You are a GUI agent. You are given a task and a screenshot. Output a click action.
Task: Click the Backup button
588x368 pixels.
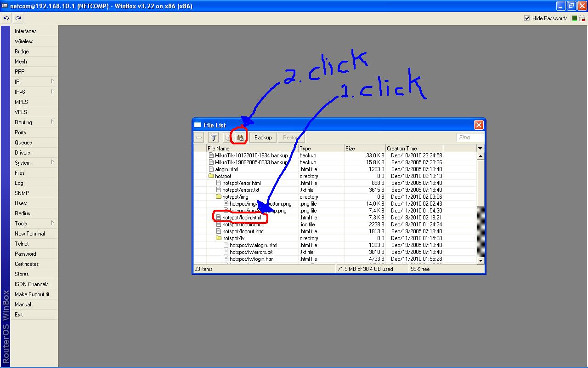(x=262, y=137)
